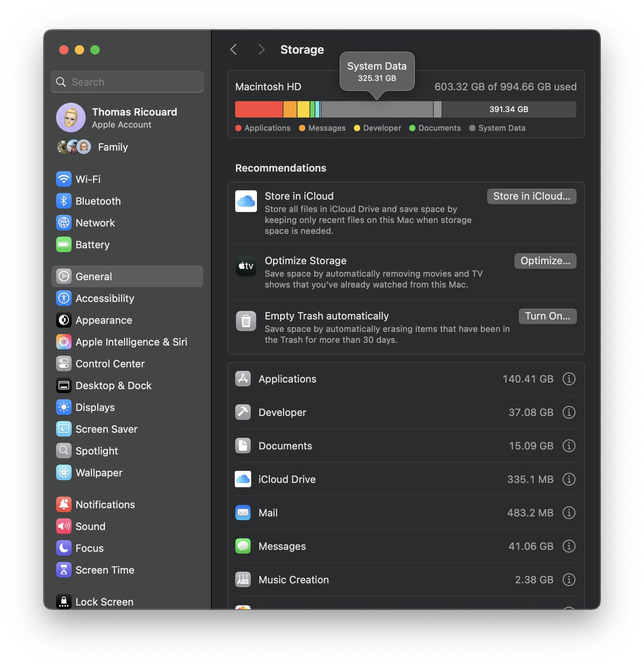Image resolution: width=644 pixels, height=667 pixels.
Task: Select General in the sidebar
Action: pos(127,276)
